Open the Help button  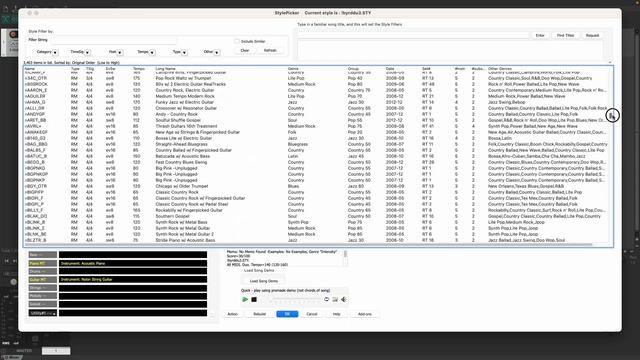[336, 314]
